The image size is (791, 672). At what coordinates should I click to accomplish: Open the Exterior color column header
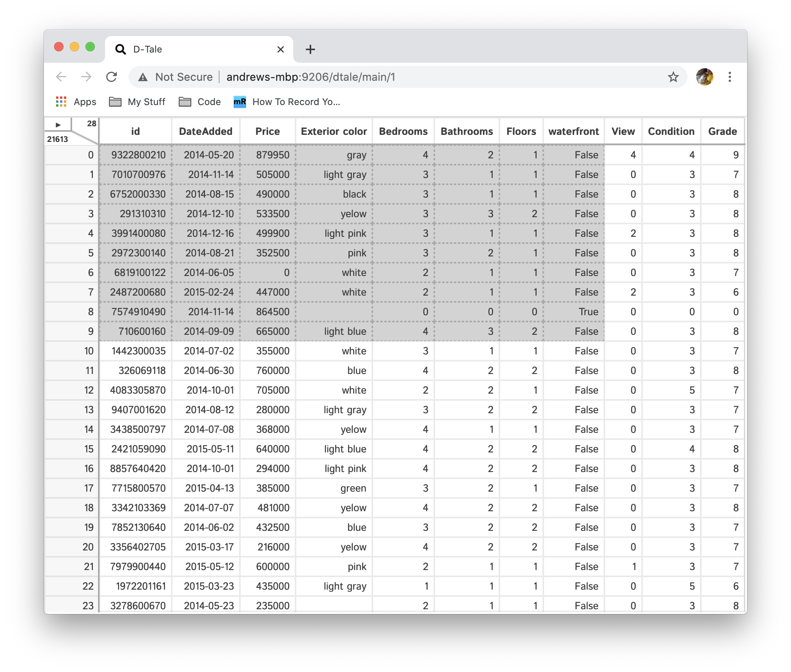coord(334,131)
